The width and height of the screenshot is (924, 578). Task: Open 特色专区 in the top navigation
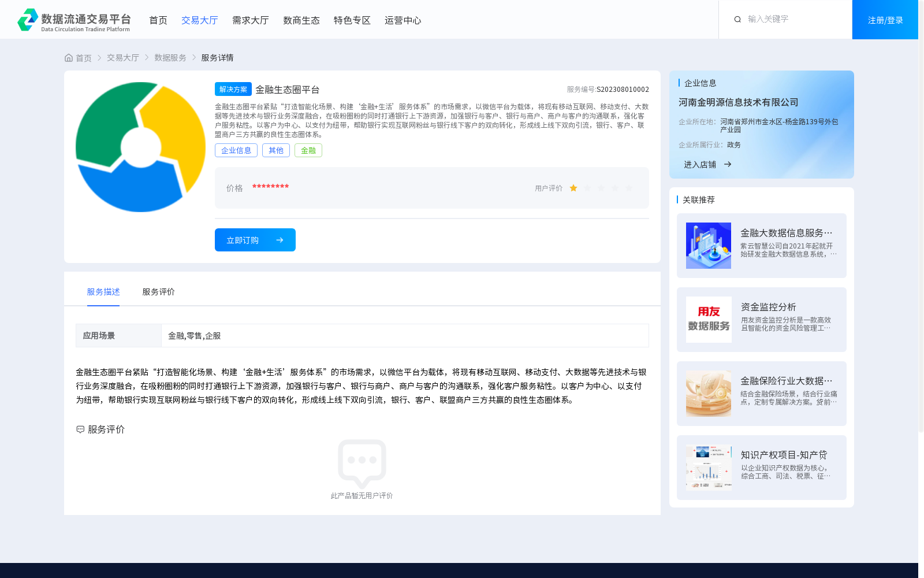click(352, 20)
